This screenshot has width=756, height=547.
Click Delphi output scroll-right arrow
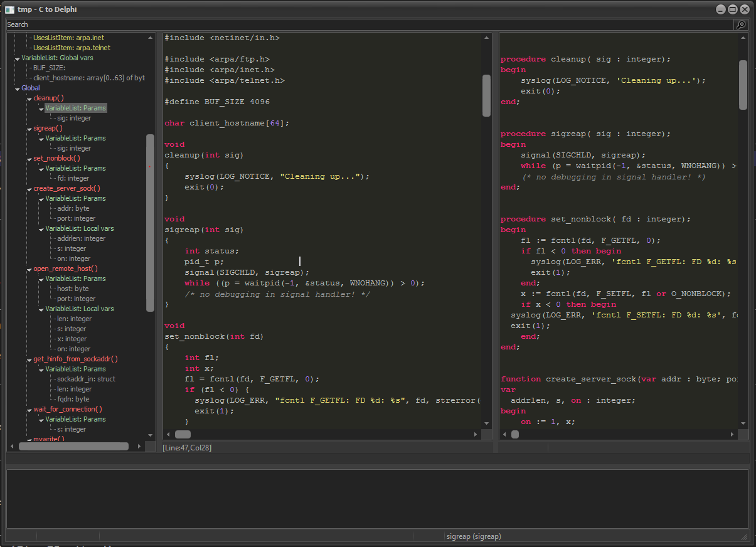coord(732,434)
